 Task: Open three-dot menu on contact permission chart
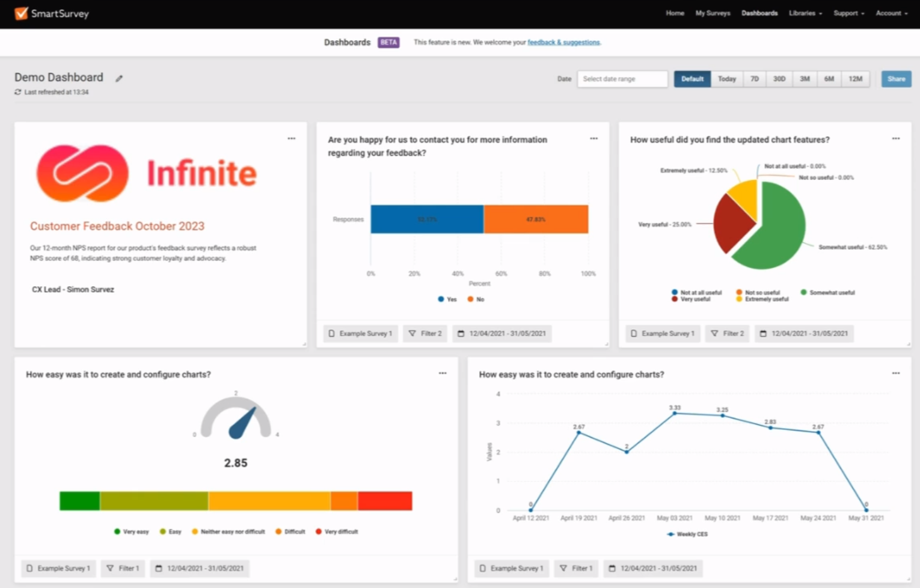click(x=594, y=138)
